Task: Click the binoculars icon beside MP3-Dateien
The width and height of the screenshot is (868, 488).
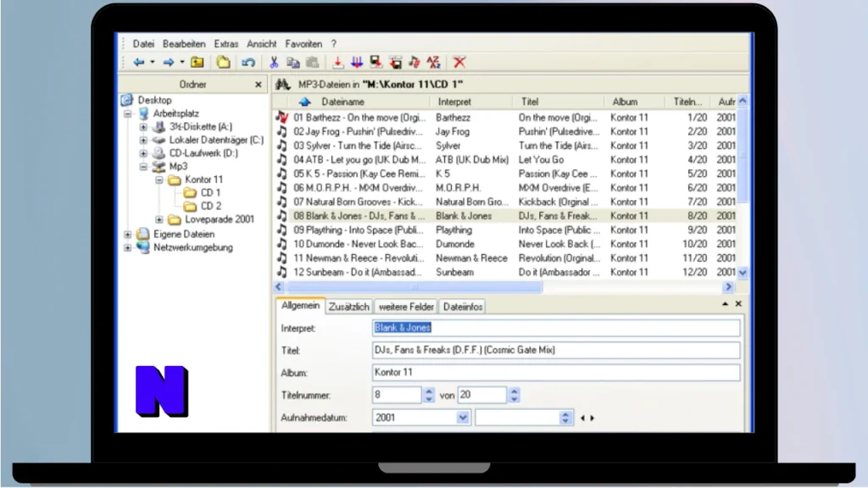Action: click(x=283, y=84)
